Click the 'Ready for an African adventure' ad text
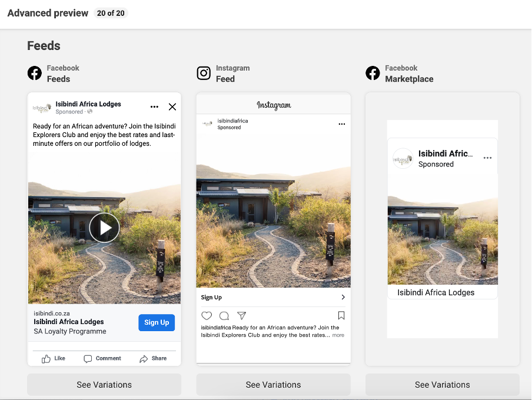Viewport: 532px width, 400px height. (104, 135)
